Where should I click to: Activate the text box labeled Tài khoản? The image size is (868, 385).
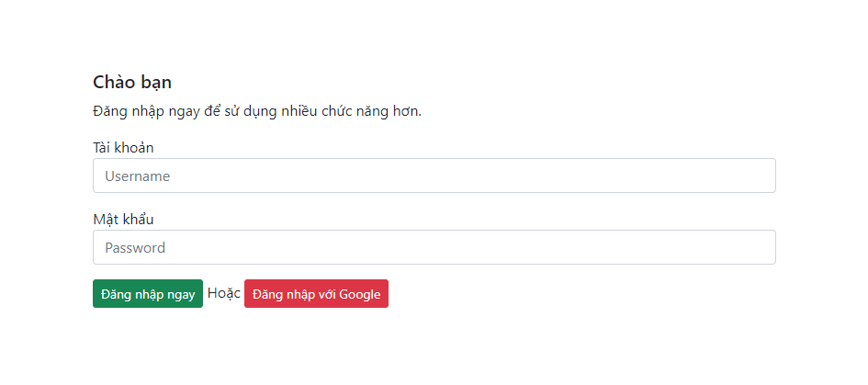click(434, 176)
